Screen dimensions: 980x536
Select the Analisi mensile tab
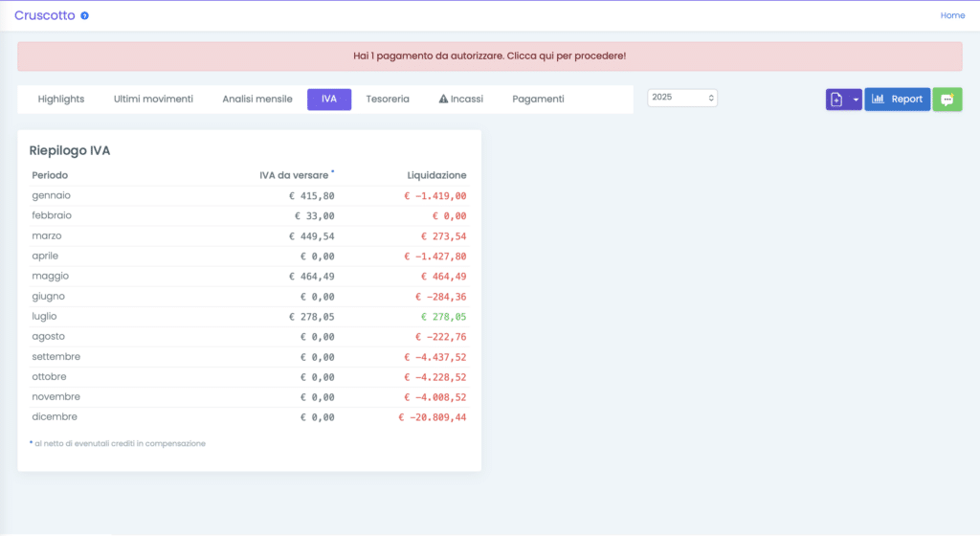(257, 100)
